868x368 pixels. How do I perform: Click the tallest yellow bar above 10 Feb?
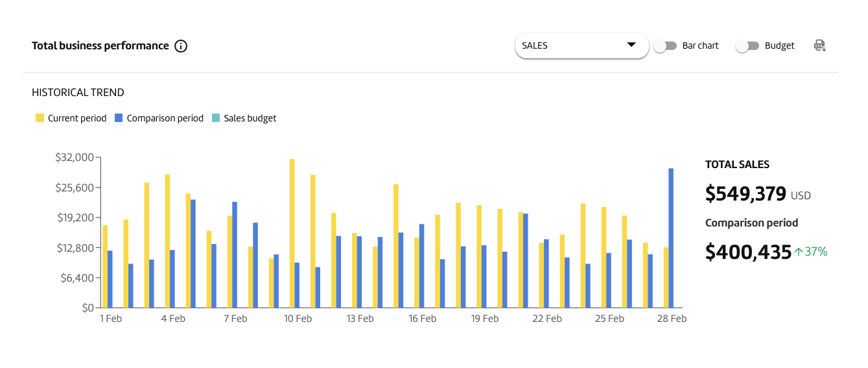click(292, 234)
